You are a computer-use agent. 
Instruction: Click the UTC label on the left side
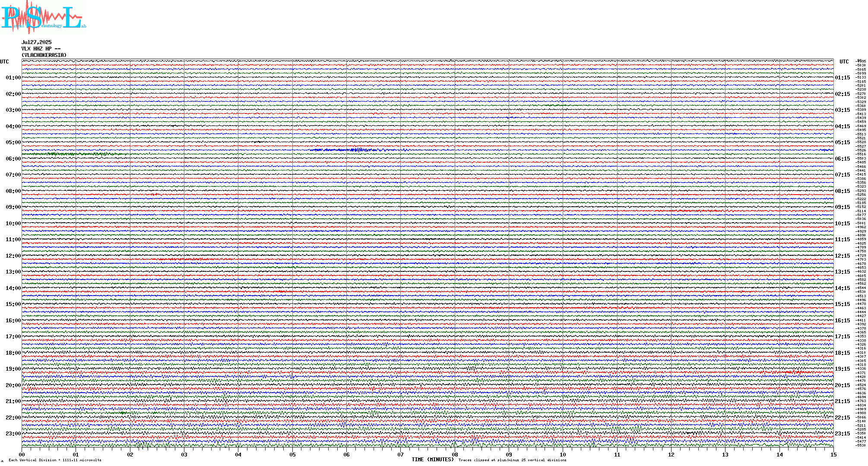(x=4, y=62)
